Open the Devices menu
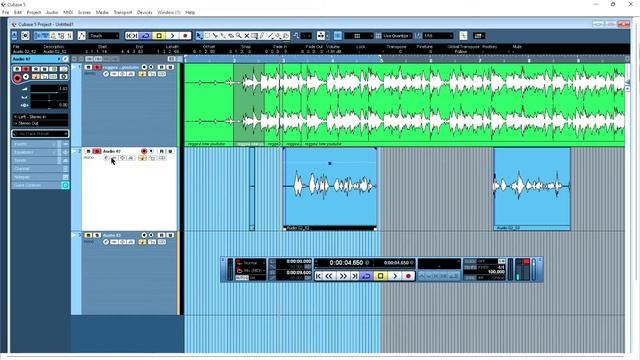This screenshot has width=640, height=360. point(144,13)
